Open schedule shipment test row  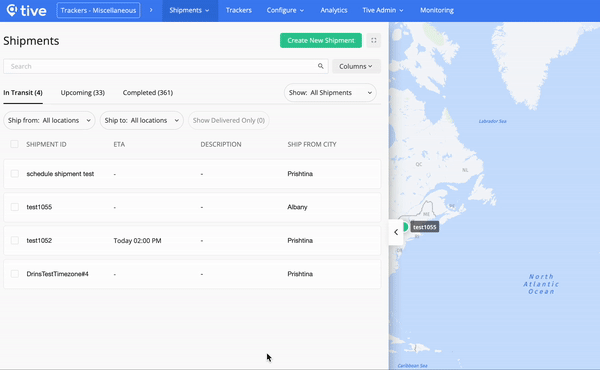[192, 174]
